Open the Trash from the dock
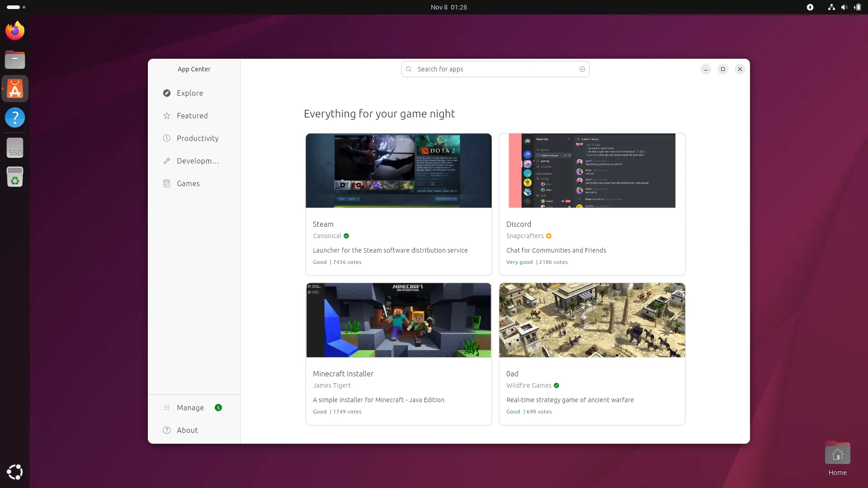868x488 pixels. point(14,177)
